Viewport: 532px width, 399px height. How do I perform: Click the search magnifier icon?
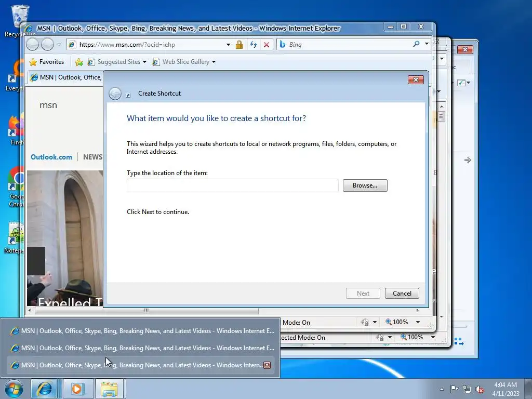pyautogui.click(x=416, y=44)
